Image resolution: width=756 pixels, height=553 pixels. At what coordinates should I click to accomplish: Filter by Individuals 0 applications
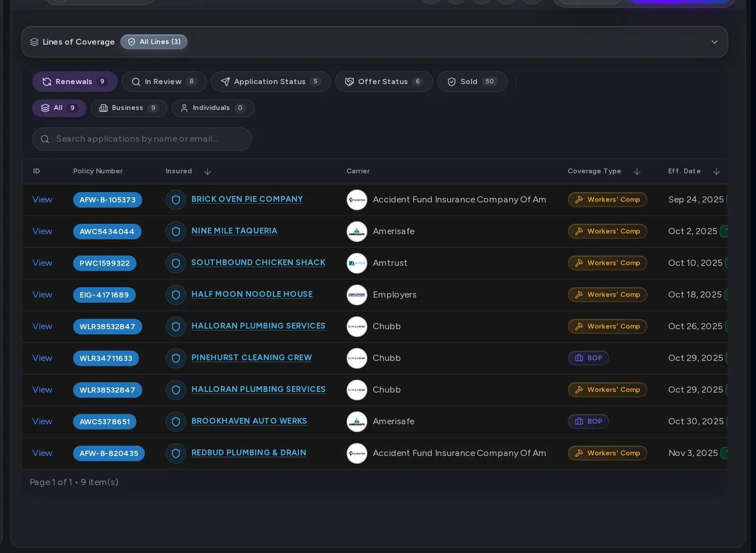[213, 108]
